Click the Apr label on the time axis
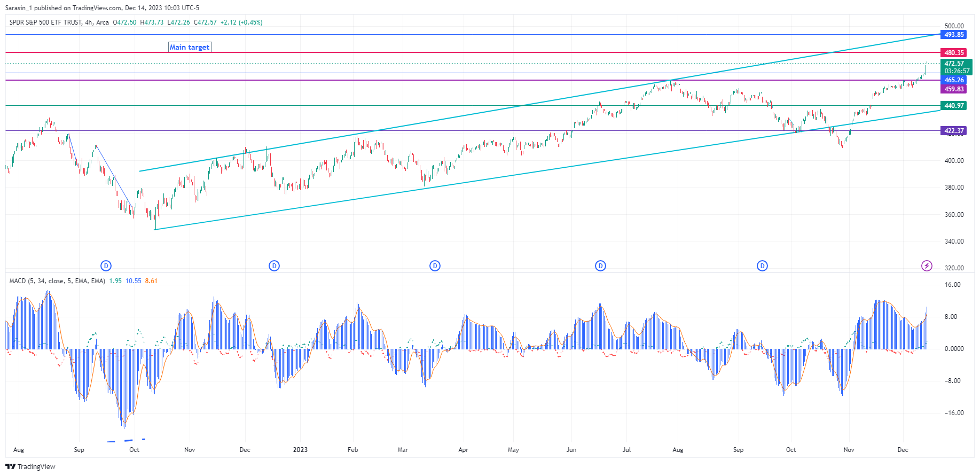The image size is (980, 476). pyautogui.click(x=463, y=450)
